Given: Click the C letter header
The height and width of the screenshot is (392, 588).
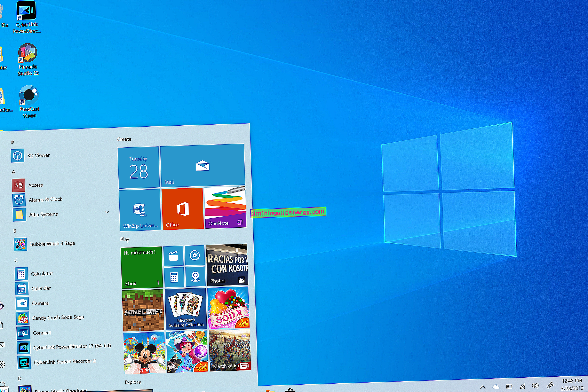Looking at the screenshot, I should 16,260.
